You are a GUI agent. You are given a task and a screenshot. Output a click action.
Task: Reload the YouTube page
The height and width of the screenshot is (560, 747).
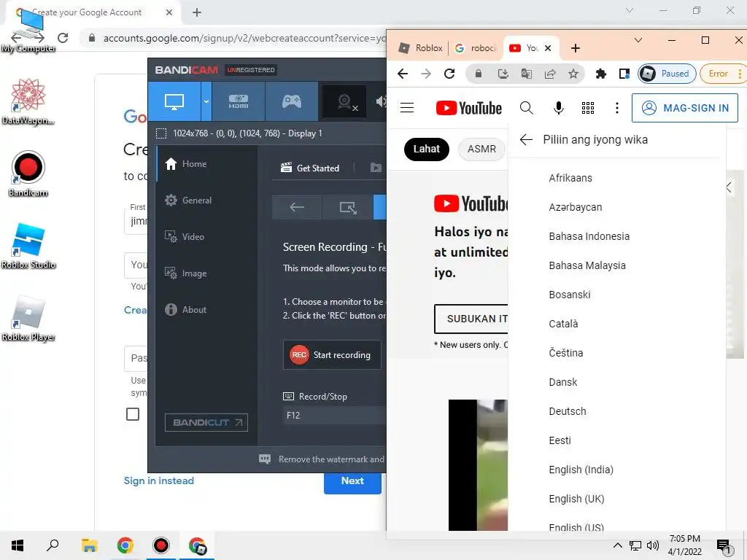click(x=449, y=74)
